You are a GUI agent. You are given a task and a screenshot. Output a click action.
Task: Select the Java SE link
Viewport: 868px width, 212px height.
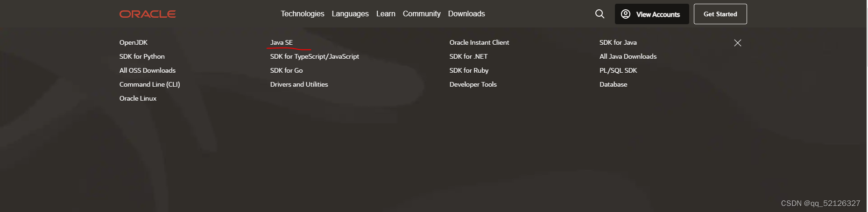282,42
